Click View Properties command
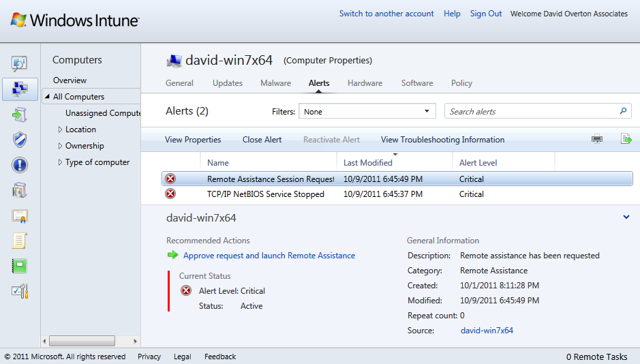 click(193, 140)
